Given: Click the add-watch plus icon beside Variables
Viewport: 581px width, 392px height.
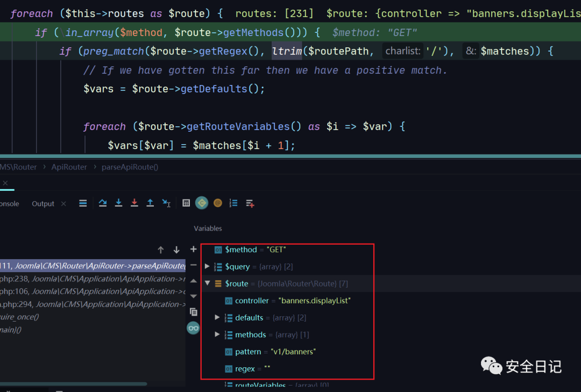Looking at the screenshot, I should tap(194, 250).
